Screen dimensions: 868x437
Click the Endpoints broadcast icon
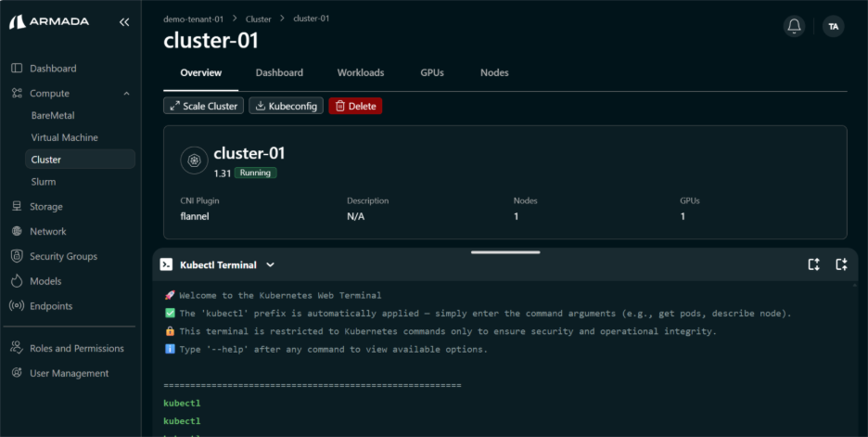(x=17, y=306)
